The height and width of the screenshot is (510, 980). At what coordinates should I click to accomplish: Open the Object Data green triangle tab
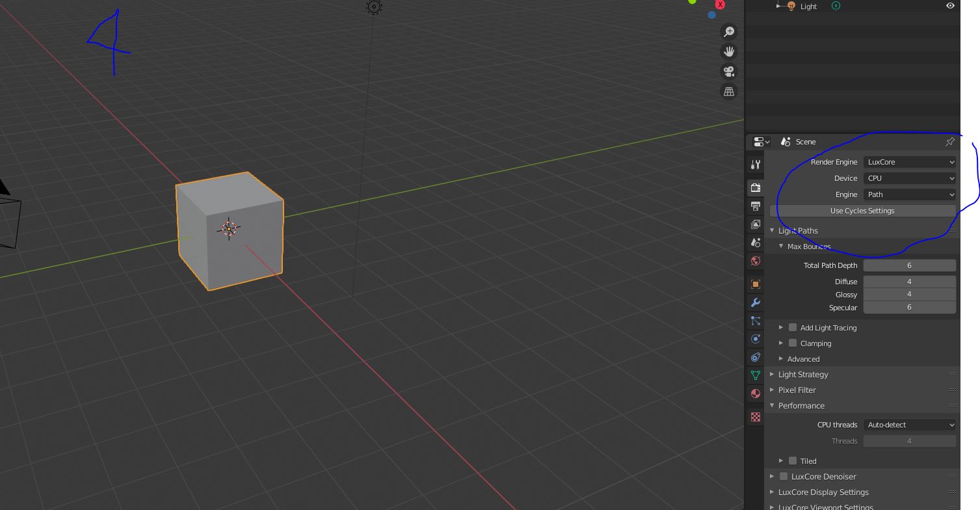click(756, 375)
